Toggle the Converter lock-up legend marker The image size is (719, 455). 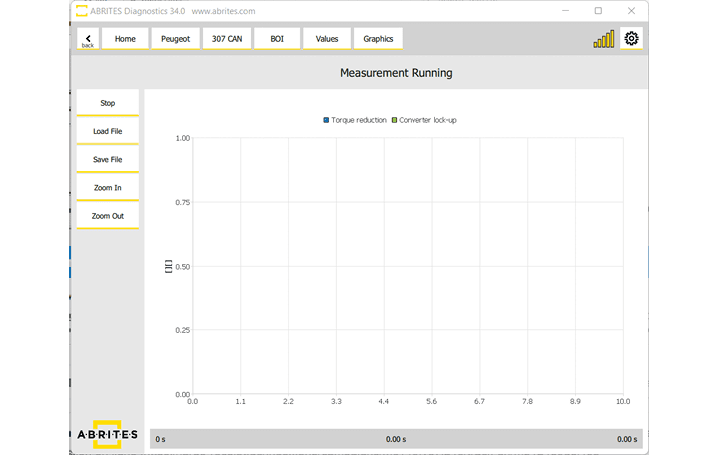coord(395,120)
